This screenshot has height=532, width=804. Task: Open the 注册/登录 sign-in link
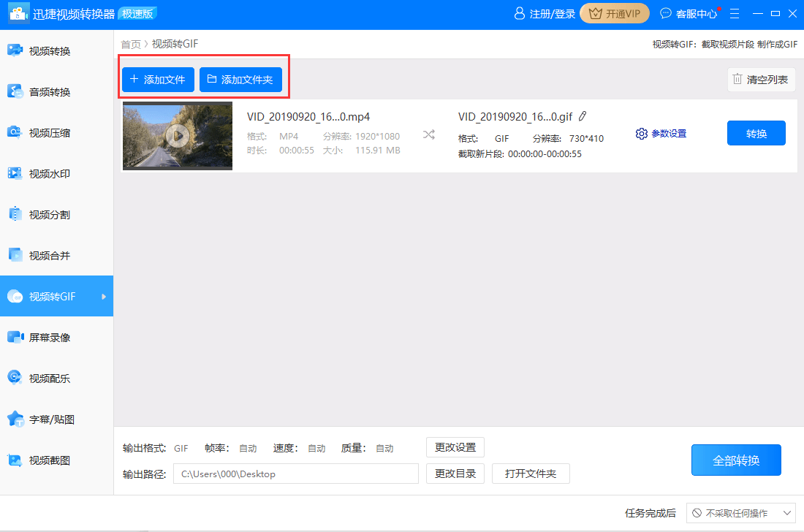pos(550,12)
